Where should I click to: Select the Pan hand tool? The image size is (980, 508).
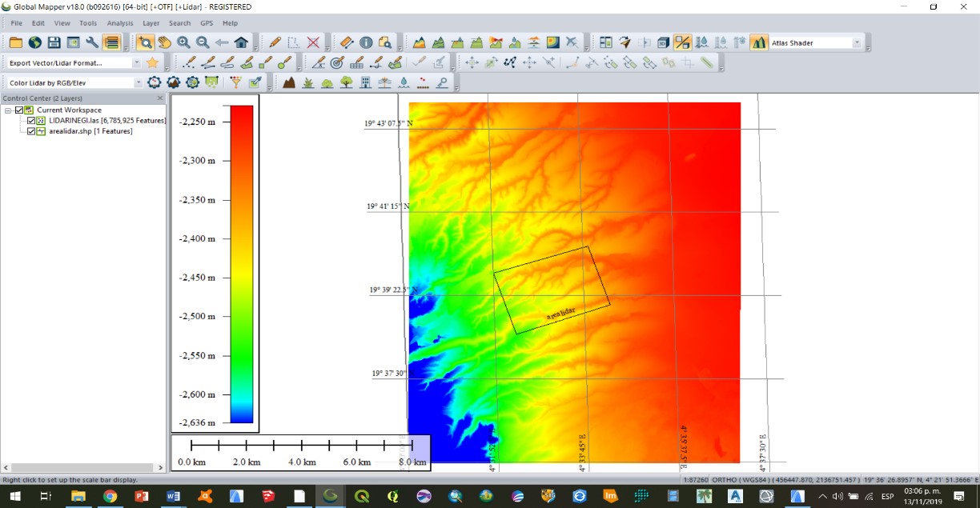pyautogui.click(x=164, y=42)
